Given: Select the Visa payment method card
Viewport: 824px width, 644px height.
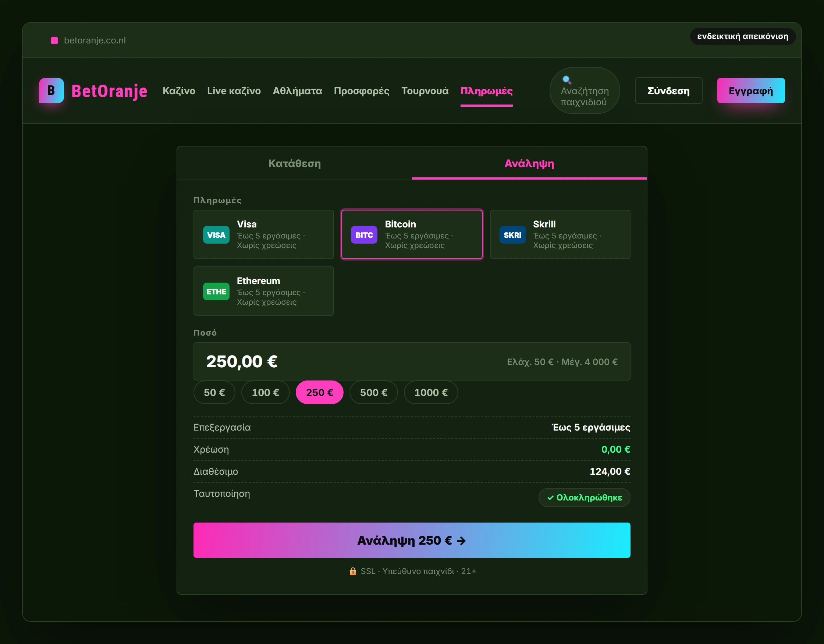Looking at the screenshot, I should (264, 234).
